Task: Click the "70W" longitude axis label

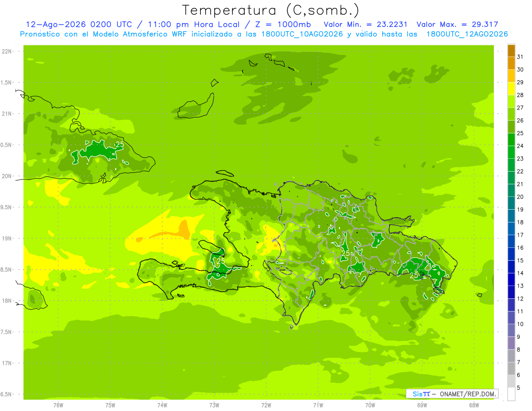Action: pos(370,405)
